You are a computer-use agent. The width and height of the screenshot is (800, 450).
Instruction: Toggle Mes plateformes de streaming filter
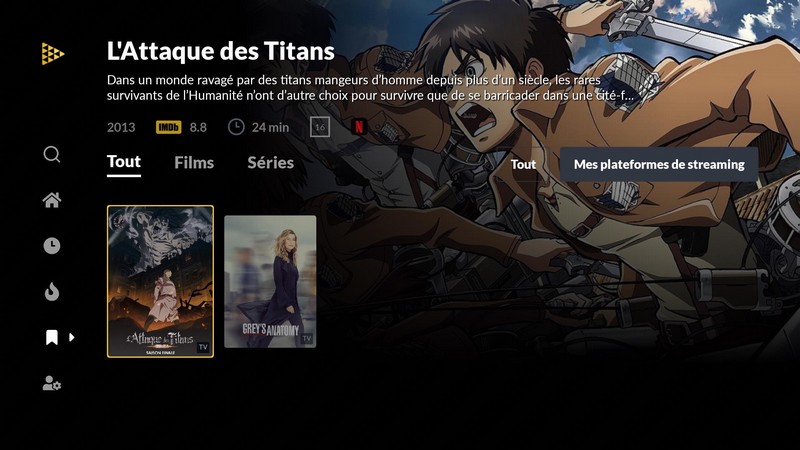point(659,164)
